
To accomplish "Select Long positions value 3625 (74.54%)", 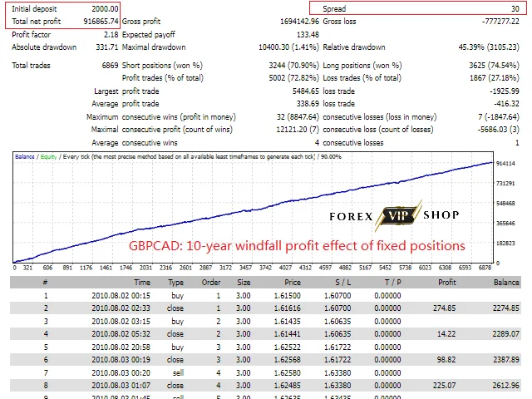I will (494, 66).
